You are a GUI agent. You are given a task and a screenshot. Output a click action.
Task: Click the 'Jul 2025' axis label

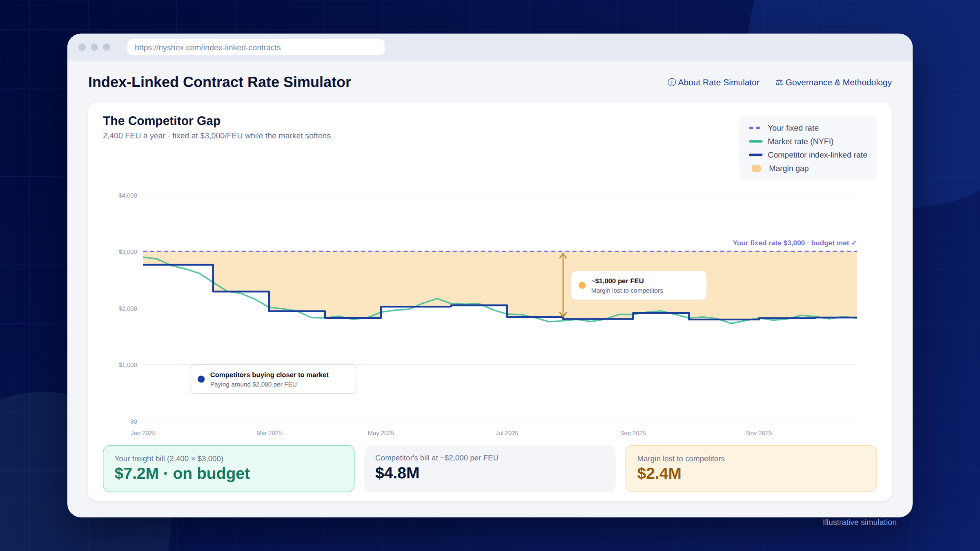coord(507,433)
